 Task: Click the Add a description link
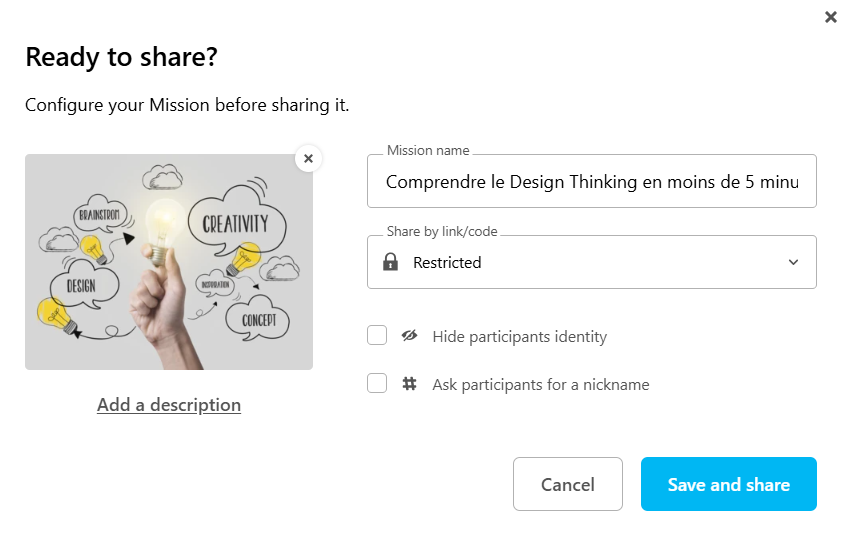tap(169, 405)
